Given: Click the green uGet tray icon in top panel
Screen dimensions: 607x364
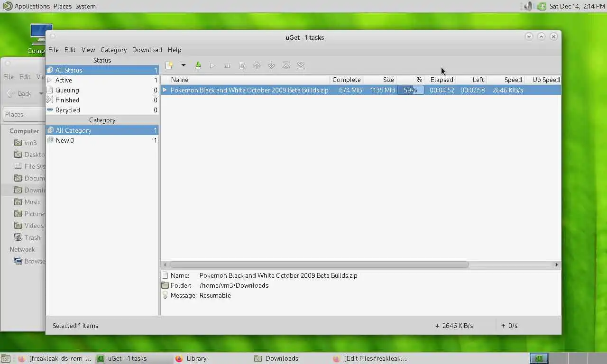Looking at the screenshot, I should [542, 6].
